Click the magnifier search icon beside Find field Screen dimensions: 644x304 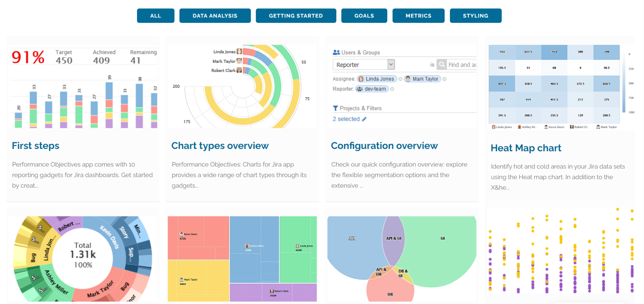(442, 64)
